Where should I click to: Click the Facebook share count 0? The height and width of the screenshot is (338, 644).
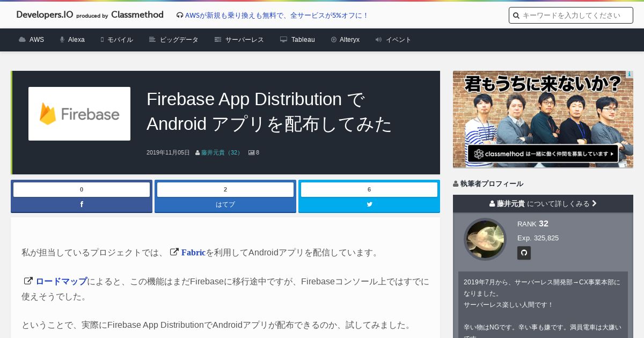coord(82,189)
